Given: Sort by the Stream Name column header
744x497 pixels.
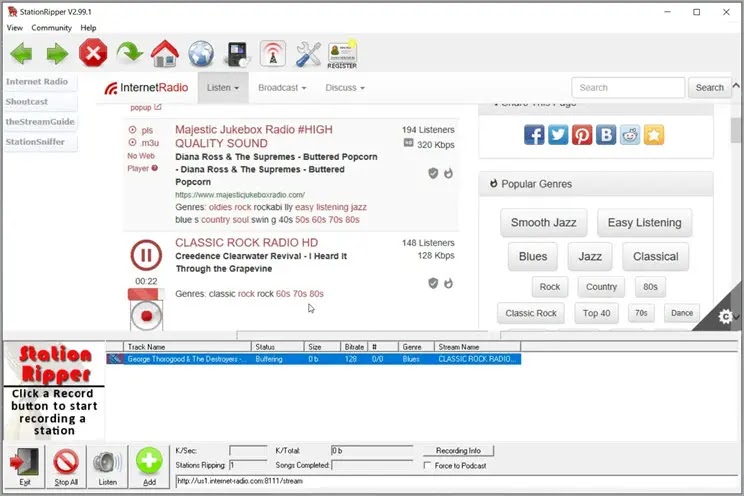Looking at the screenshot, I should click(477, 347).
